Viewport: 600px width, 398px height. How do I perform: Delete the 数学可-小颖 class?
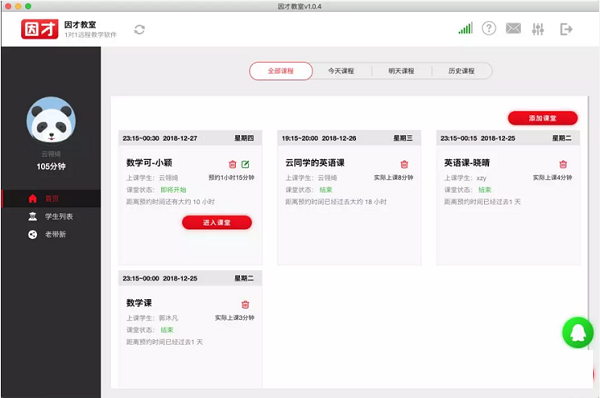click(x=232, y=165)
